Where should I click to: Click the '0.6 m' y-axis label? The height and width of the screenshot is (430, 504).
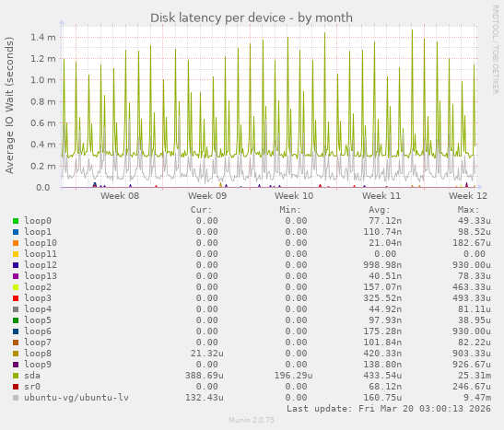(x=43, y=123)
